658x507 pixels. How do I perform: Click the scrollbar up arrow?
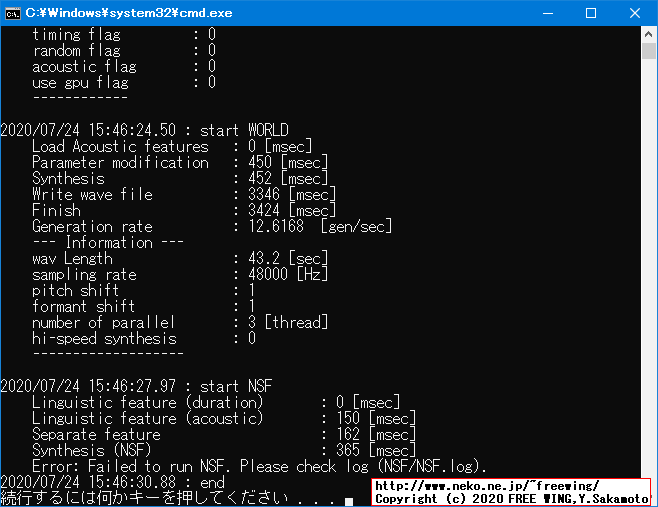click(649, 35)
